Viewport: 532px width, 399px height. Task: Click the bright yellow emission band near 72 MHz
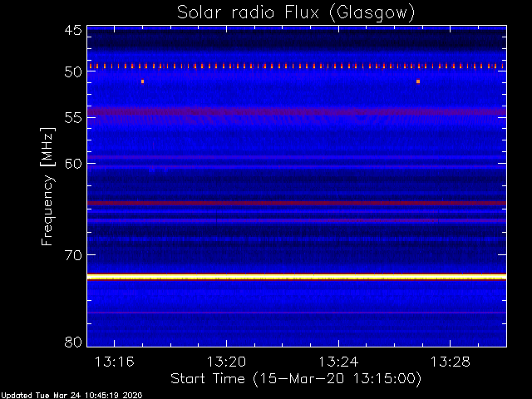(297, 277)
